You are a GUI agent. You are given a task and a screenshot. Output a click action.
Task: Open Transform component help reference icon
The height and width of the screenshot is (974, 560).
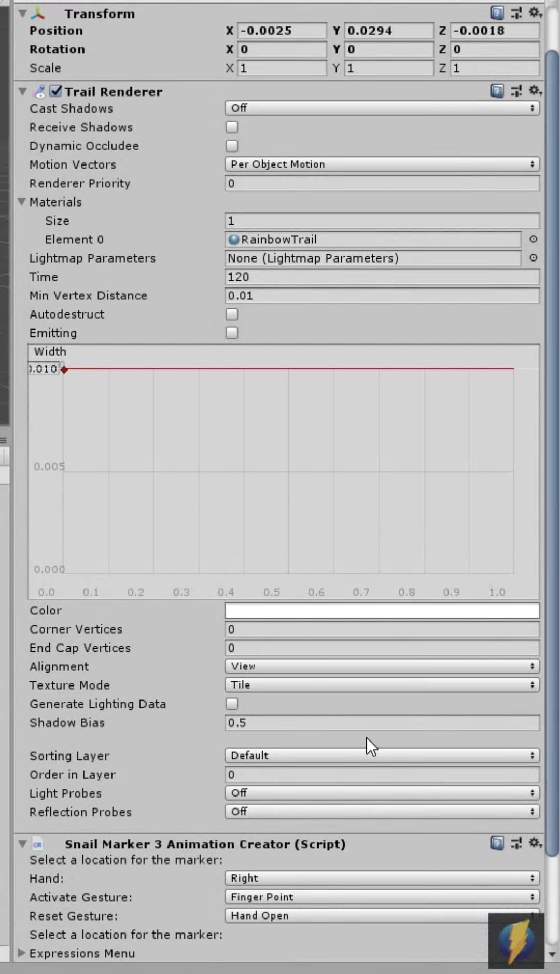[496, 13]
